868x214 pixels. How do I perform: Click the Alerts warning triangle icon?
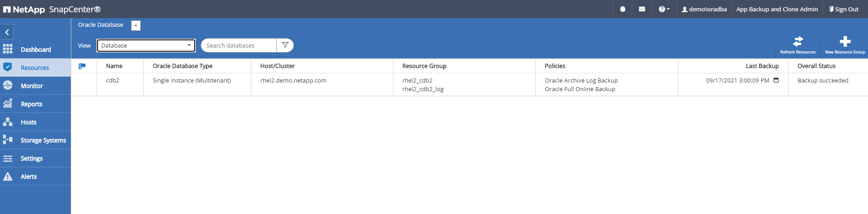point(8,176)
